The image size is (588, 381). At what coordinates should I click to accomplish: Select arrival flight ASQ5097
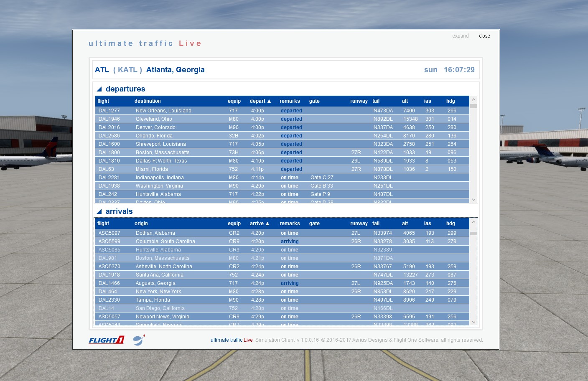click(282, 233)
